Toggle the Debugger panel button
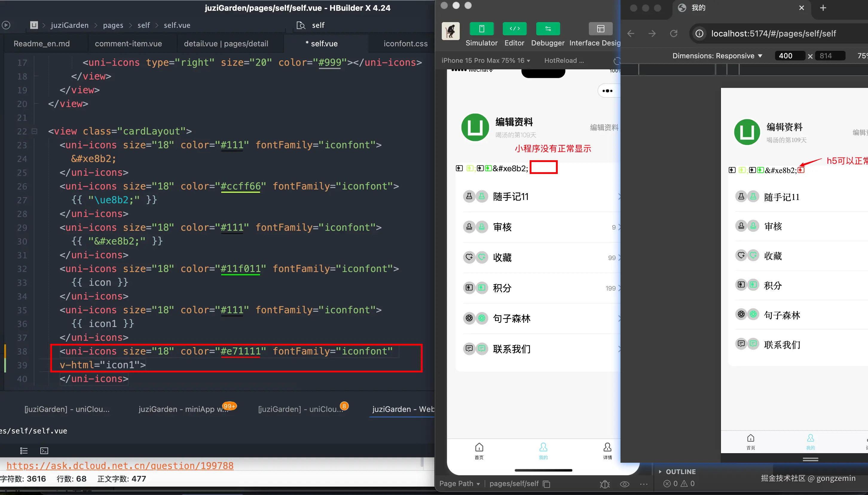Screen dimensions: 868x495 548,29
